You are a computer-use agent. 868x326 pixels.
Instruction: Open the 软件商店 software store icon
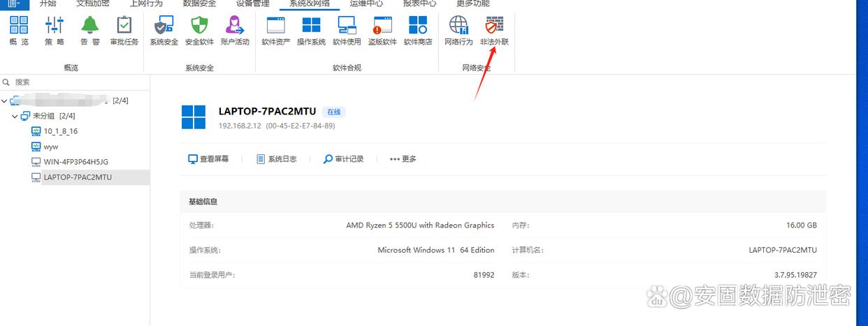pos(418,31)
